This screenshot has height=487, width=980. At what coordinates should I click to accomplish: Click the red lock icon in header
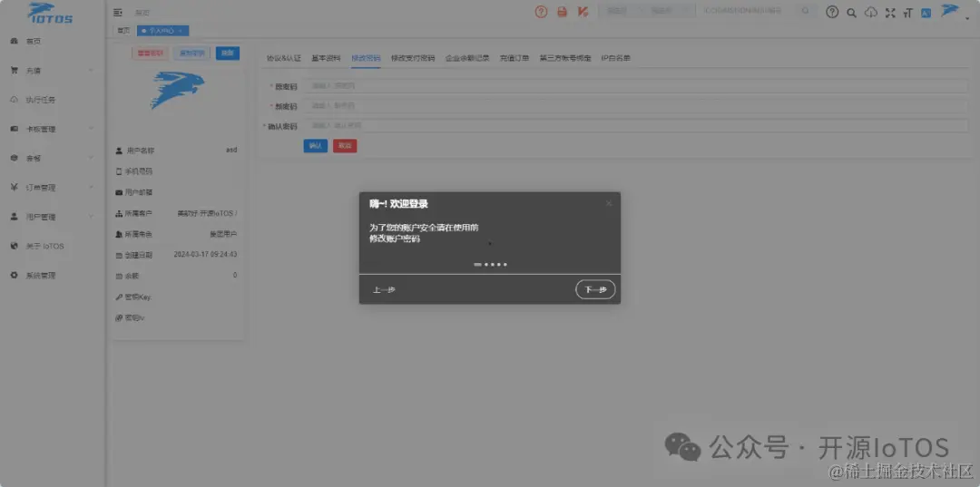[x=562, y=11]
